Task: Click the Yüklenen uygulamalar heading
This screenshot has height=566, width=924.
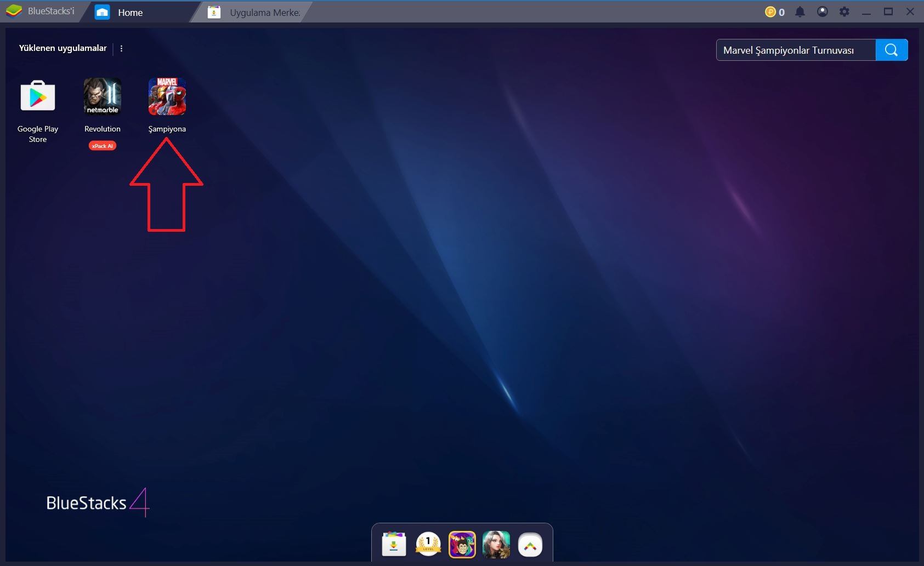Action: [63, 48]
